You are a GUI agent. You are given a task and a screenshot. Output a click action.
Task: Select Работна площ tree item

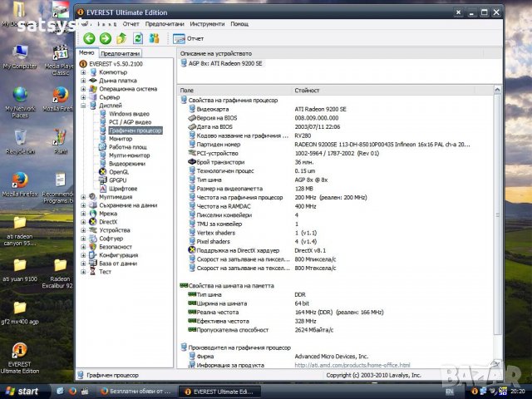coord(127,147)
